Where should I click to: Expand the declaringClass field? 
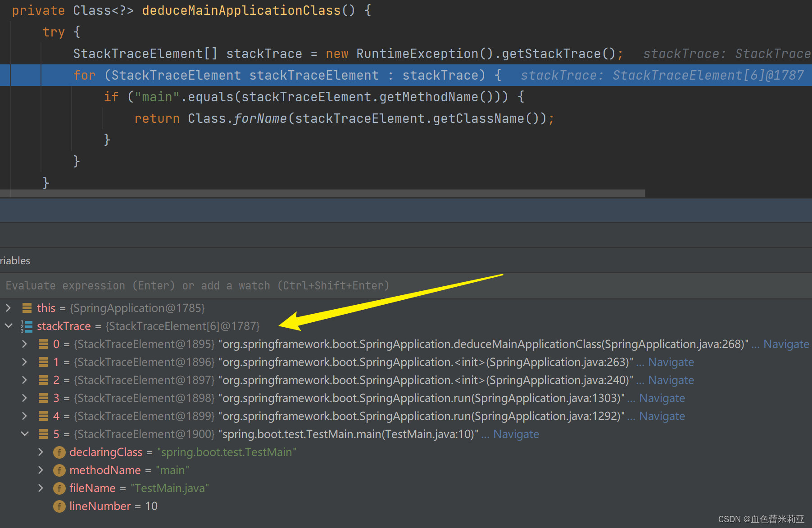[41, 452]
